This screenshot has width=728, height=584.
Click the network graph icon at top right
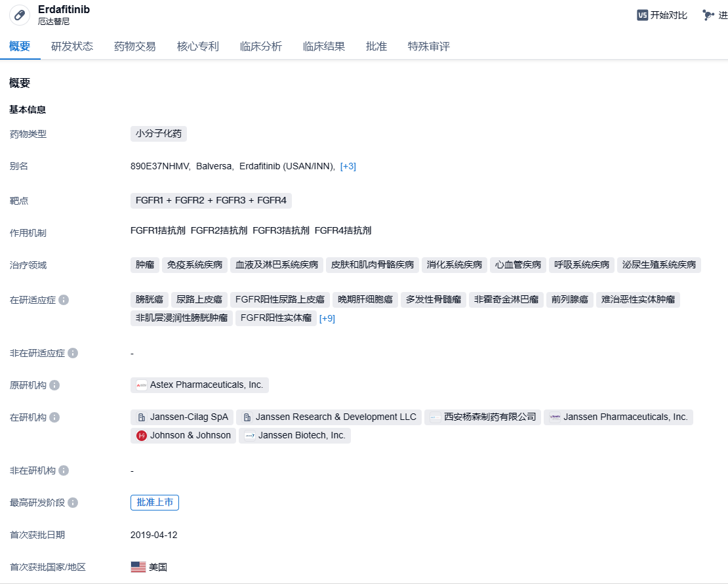pos(708,15)
